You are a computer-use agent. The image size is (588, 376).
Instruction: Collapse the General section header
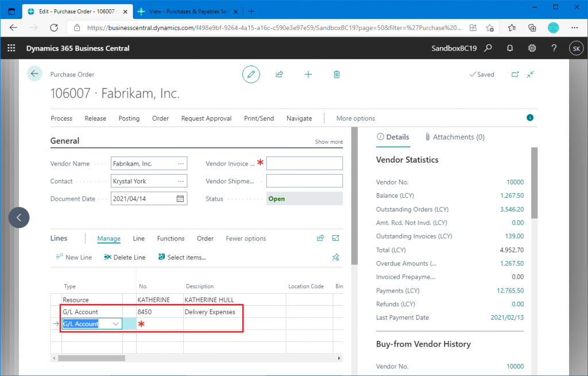pos(64,141)
